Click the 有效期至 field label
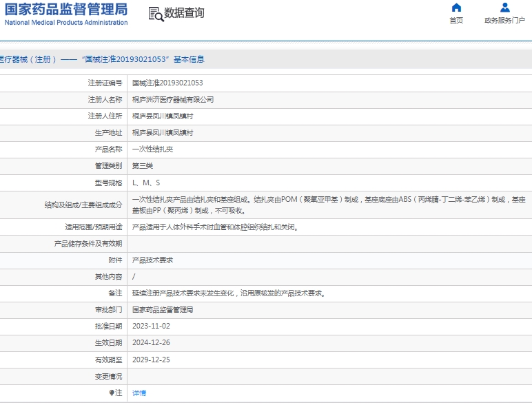Image resolution: width=532 pixels, height=405 pixels. pyautogui.click(x=108, y=360)
